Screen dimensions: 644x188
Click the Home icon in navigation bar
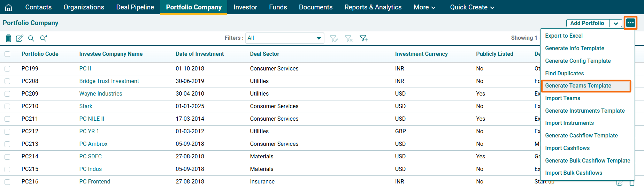pyautogui.click(x=9, y=7)
